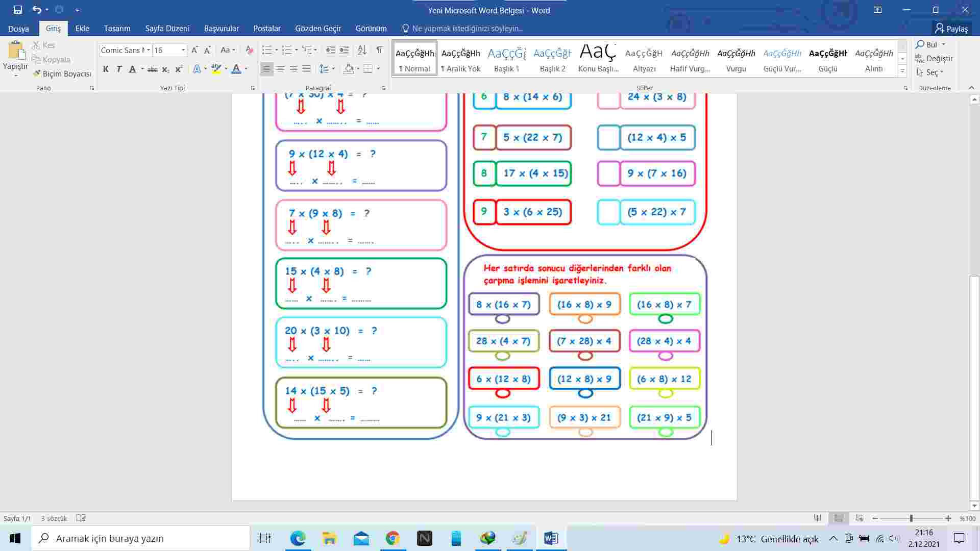The height and width of the screenshot is (551, 980).
Task: Apply text effects glowing A icon
Action: 197,69
